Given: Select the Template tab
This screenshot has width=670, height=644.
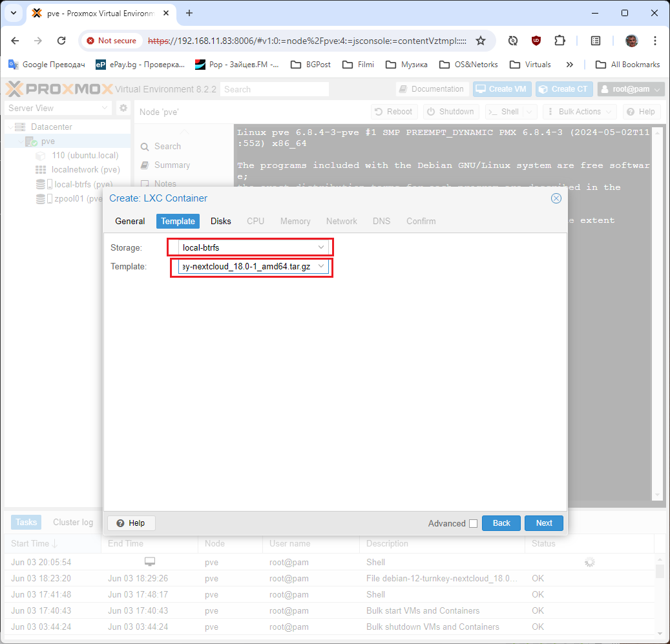Looking at the screenshot, I should coord(178,221).
